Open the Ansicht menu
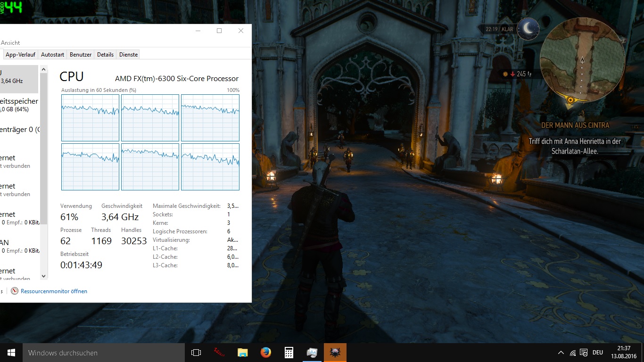 10,43
